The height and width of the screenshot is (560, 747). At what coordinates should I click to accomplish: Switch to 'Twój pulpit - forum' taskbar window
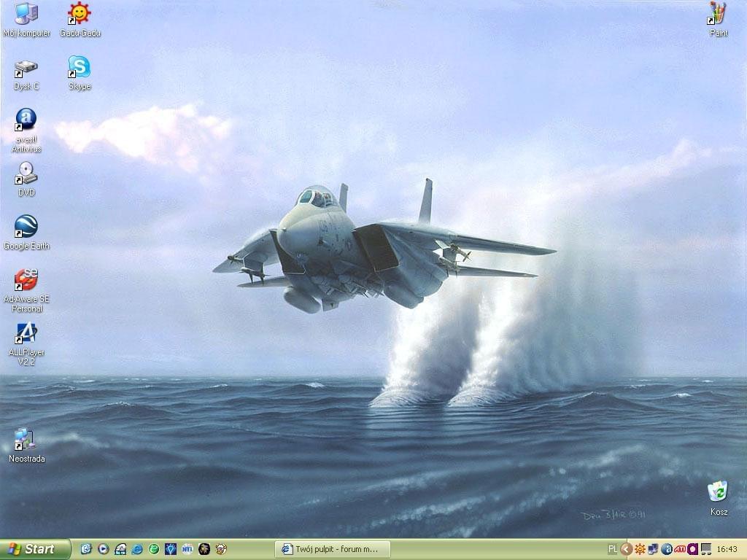pyautogui.click(x=333, y=550)
